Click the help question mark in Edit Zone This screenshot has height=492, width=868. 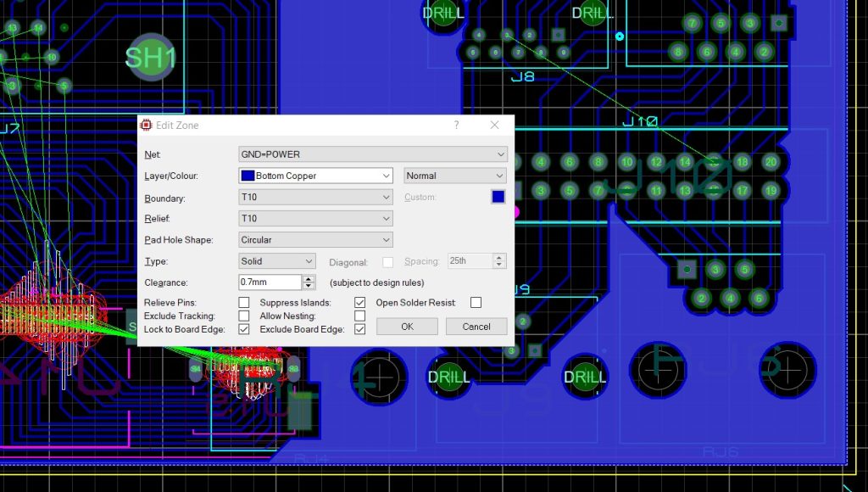pos(457,125)
